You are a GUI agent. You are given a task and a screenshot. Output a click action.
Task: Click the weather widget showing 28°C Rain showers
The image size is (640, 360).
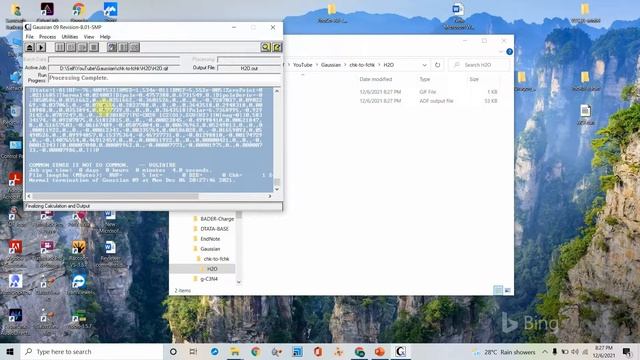tap(504, 351)
